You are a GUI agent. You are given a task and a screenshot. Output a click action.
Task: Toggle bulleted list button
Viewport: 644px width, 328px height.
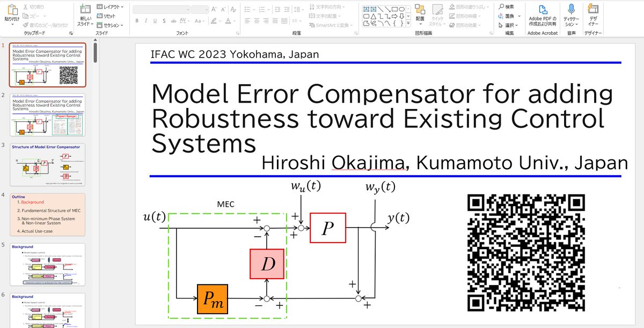(248, 9)
